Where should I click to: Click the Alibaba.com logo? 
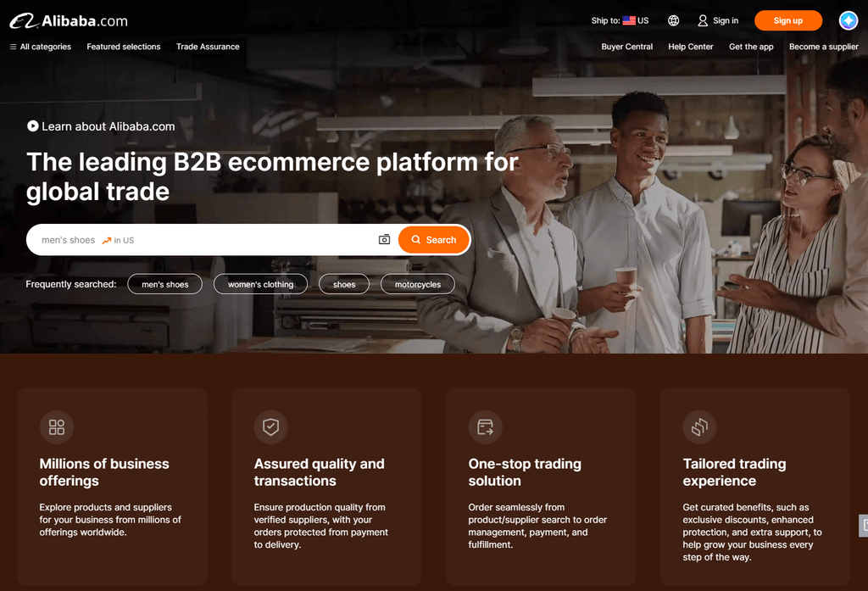coord(69,21)
